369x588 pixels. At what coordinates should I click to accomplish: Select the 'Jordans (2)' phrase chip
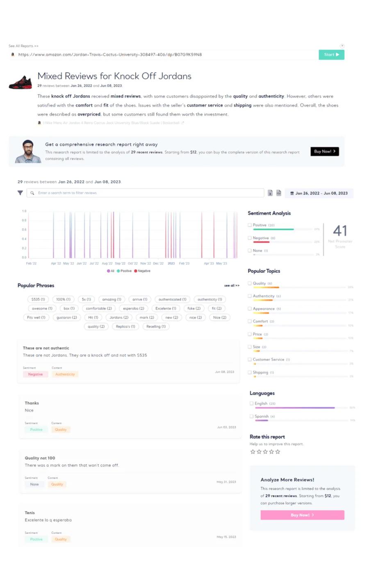click(x=119, y=317)
